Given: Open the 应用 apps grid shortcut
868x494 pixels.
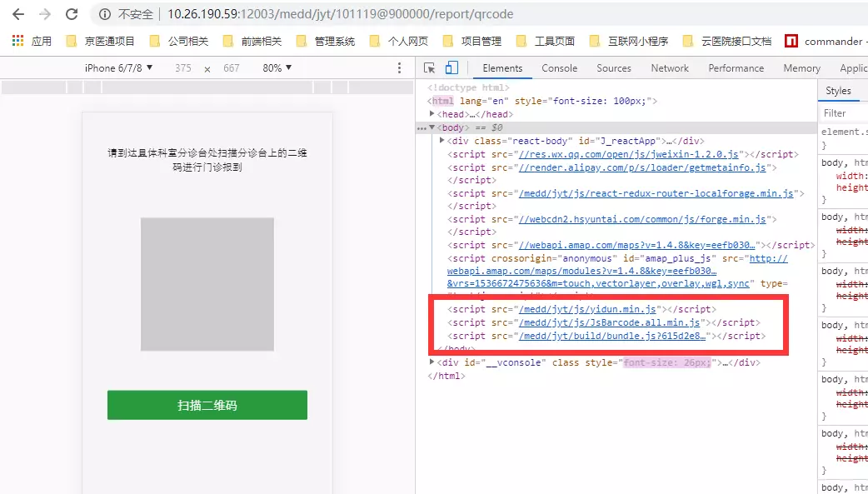Looking at the screenshot, I should tap(32, 41).
